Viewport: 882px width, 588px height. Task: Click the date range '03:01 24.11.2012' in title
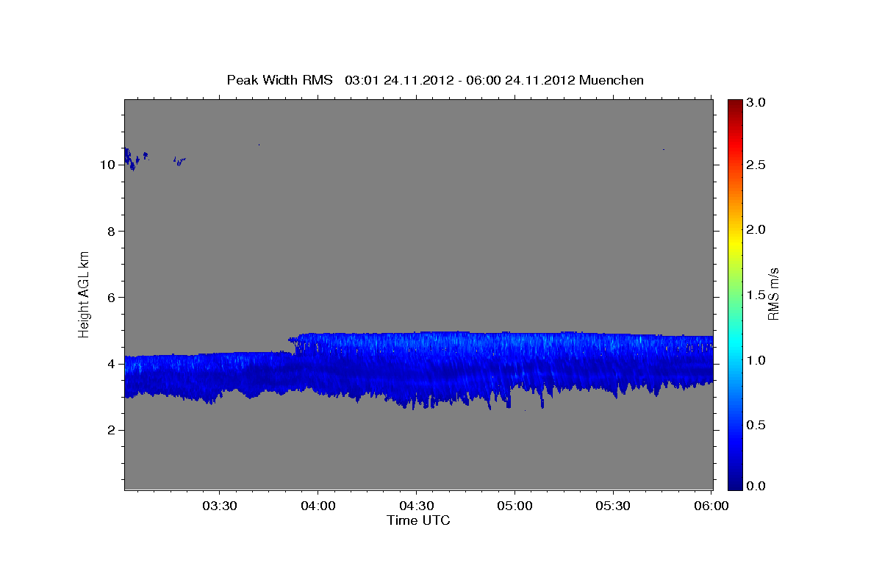[x=398, y=80]
